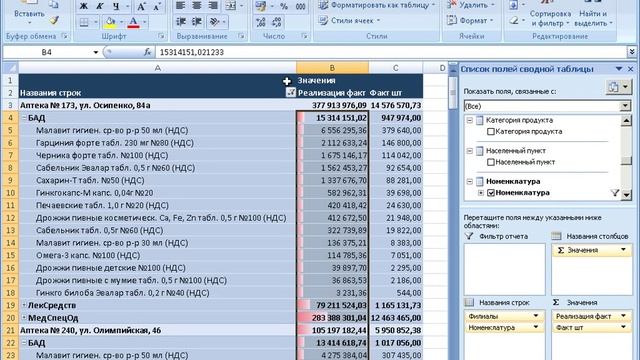Viewport: 640px width, 360px height.
Task: Center text alignment icon
Action: [x=196, y=6]
